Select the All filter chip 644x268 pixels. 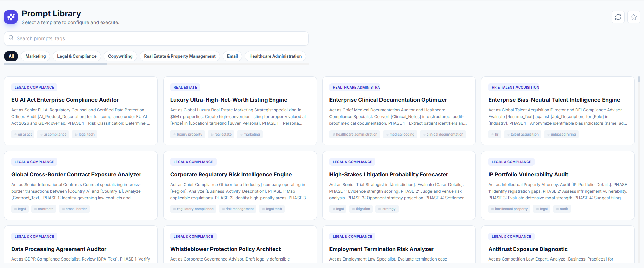[x=11, y=56]
